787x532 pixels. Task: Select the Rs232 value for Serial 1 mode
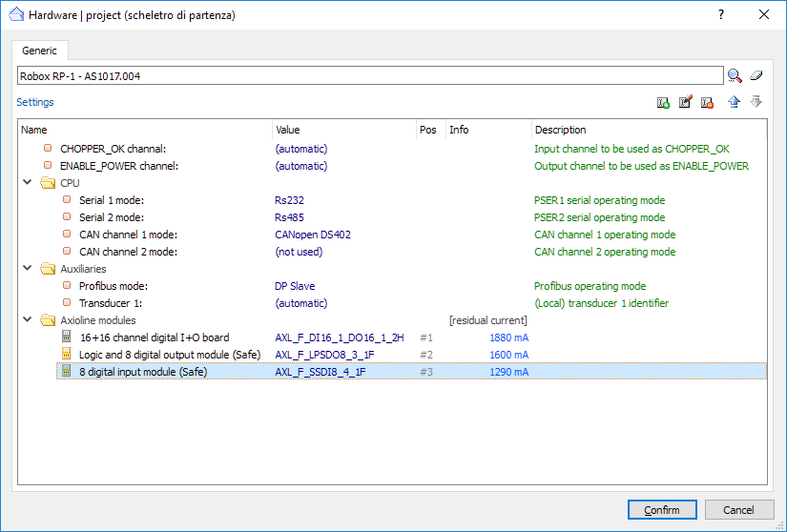pyautogui.click(x=289, y=200)
